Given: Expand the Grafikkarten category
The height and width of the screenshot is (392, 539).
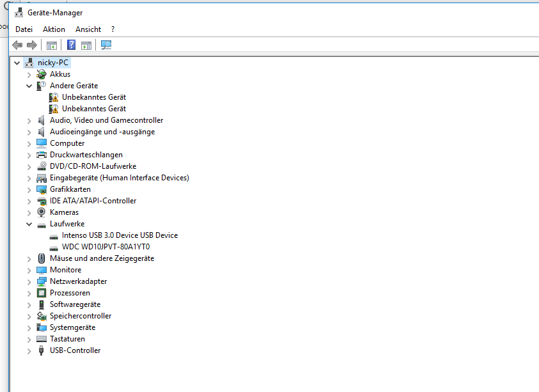Looking at the screenshot, I should [29, 190].
